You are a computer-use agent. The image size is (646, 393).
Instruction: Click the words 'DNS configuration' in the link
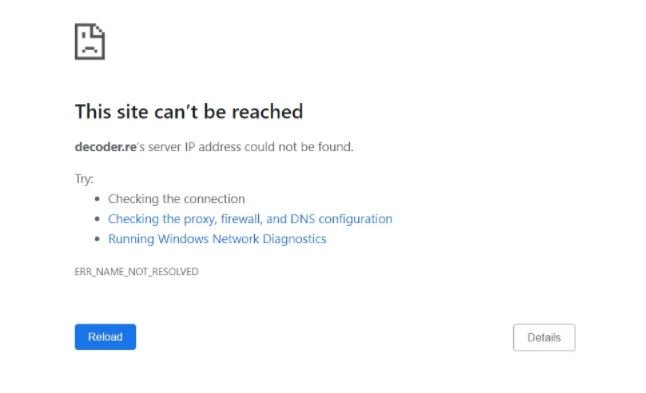[x=341, y=219]
